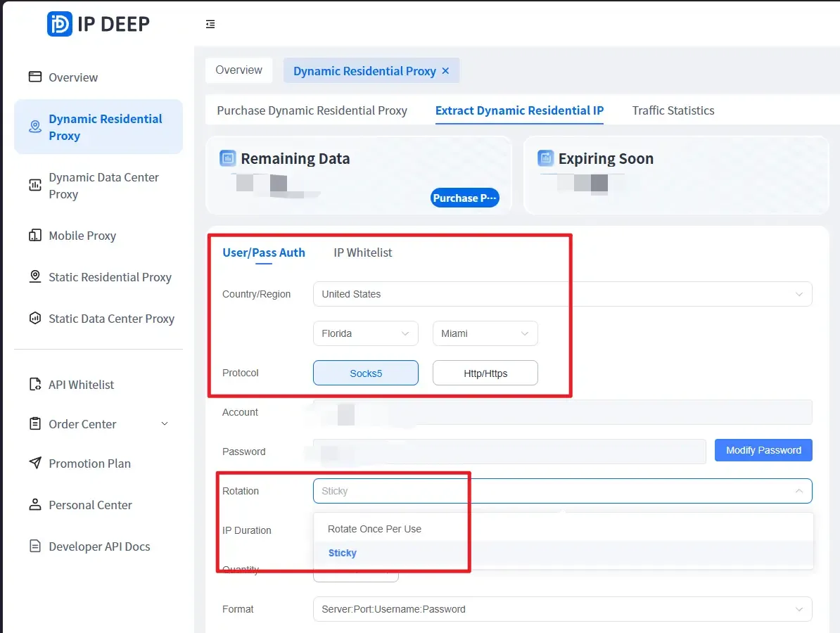Image resolution: width=840 pixels, height=633 pixels.
Task: Click the Account input field
Action: coord(563,412)
